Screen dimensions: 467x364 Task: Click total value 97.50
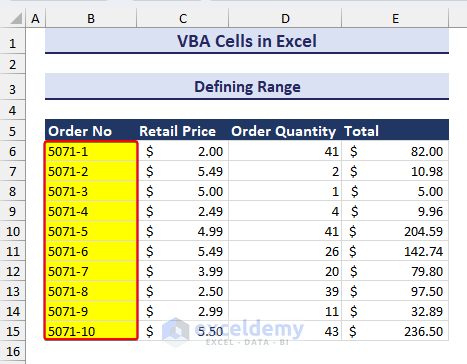tap(395, 291)
